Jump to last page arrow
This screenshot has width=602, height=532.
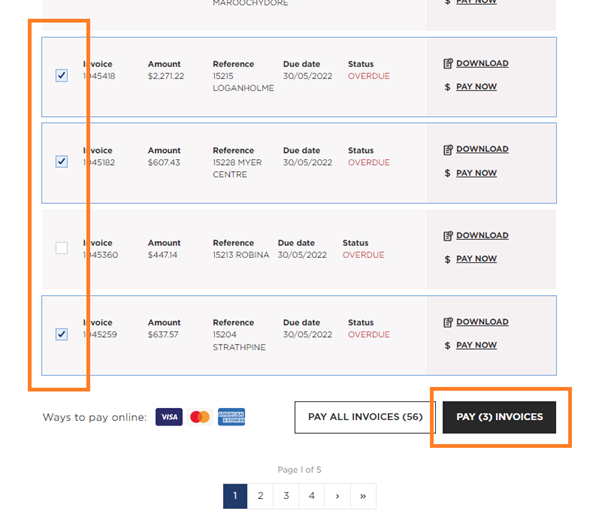pyautogui.click(x=363, y=496)
